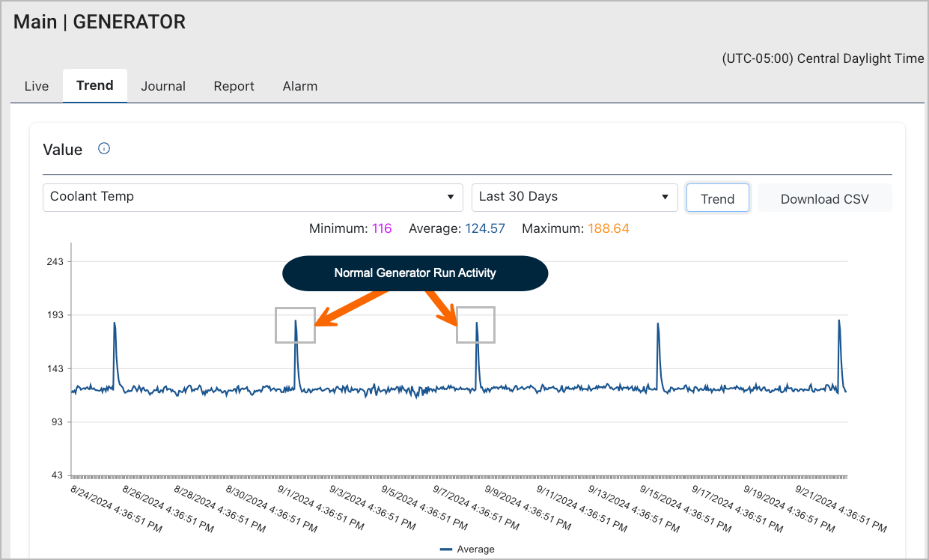Image resolution: width=929 pixels, height=560 pixels.
Task: Switch to the Live tab
Action: [x=37, y=86]
